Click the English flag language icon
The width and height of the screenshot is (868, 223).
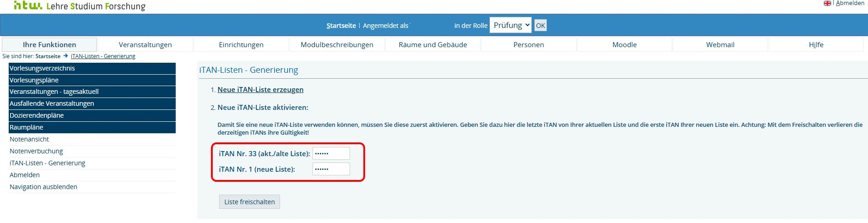click(827, 3)
